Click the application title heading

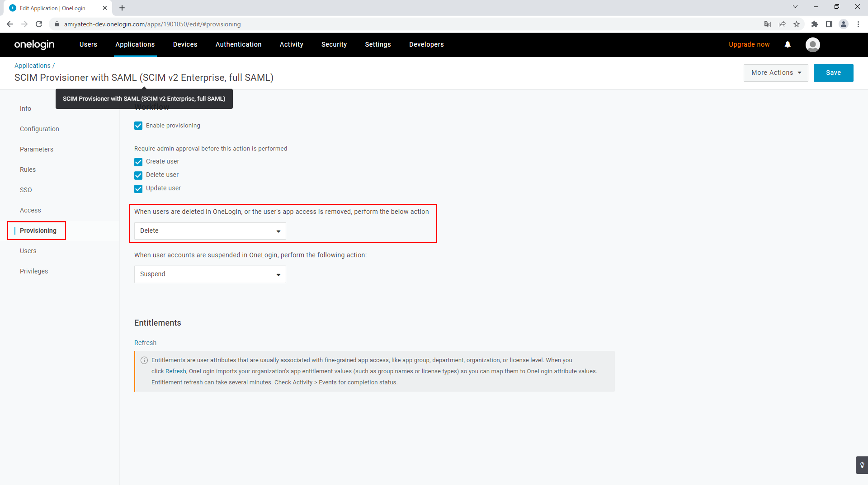144,78
